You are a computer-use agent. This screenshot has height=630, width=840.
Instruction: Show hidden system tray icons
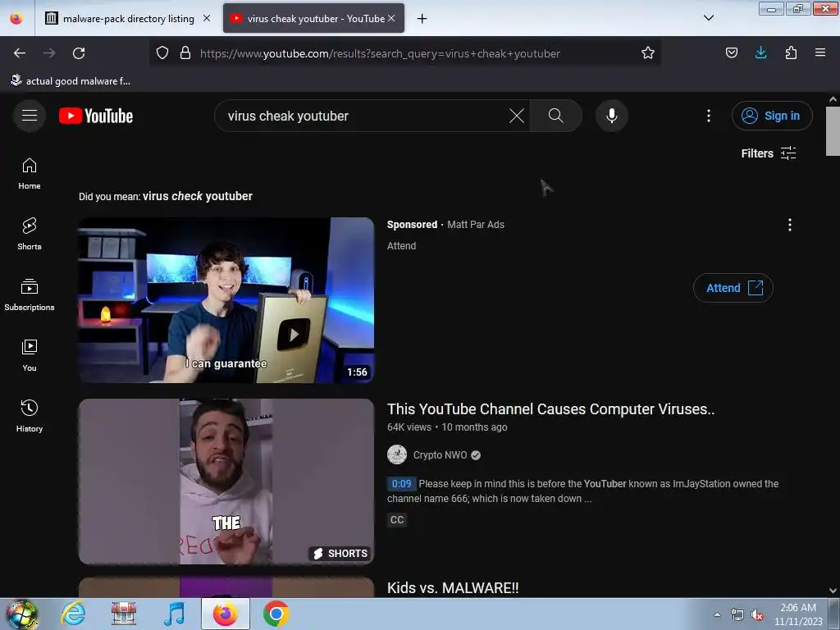click(717, 614)
